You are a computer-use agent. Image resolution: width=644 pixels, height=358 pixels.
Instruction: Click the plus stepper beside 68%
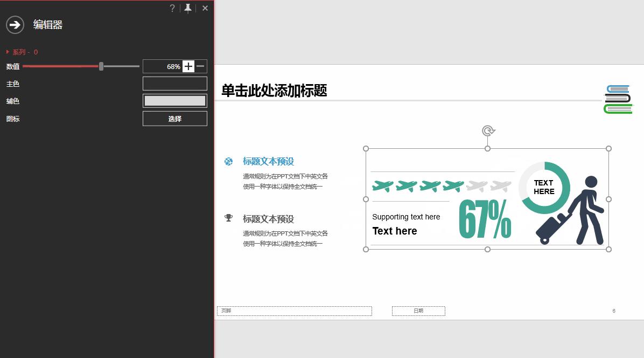tap(188, 66)
